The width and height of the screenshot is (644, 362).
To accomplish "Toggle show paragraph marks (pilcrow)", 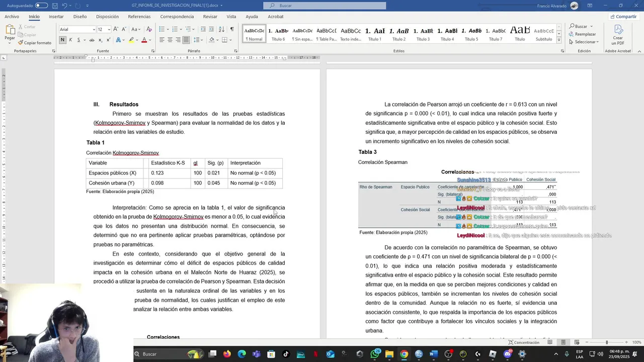I will pyautogui.click(x=232, y=29).
